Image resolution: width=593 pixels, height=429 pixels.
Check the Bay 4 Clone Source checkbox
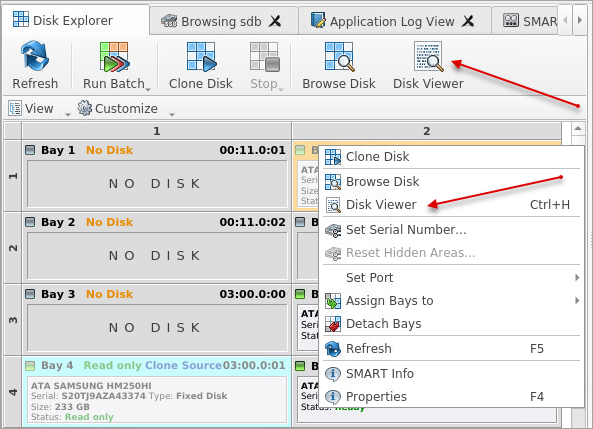[30, 366]
